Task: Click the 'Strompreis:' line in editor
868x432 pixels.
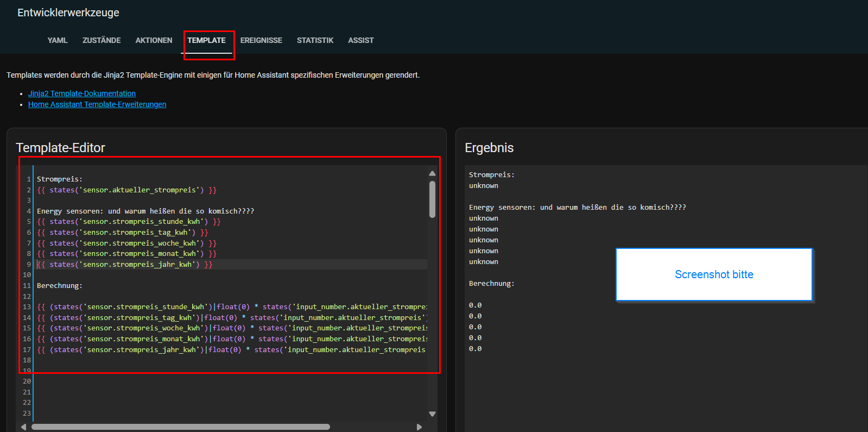Action: click(60, 179)
